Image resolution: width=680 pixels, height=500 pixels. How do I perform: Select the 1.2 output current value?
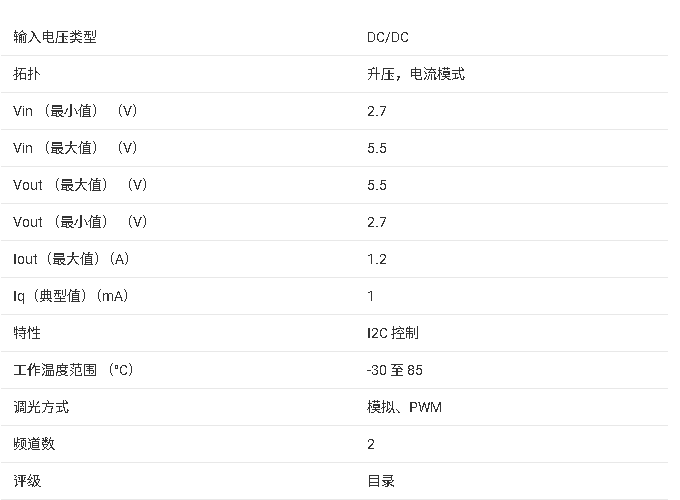pyautogui.click(x=377, y=259)
